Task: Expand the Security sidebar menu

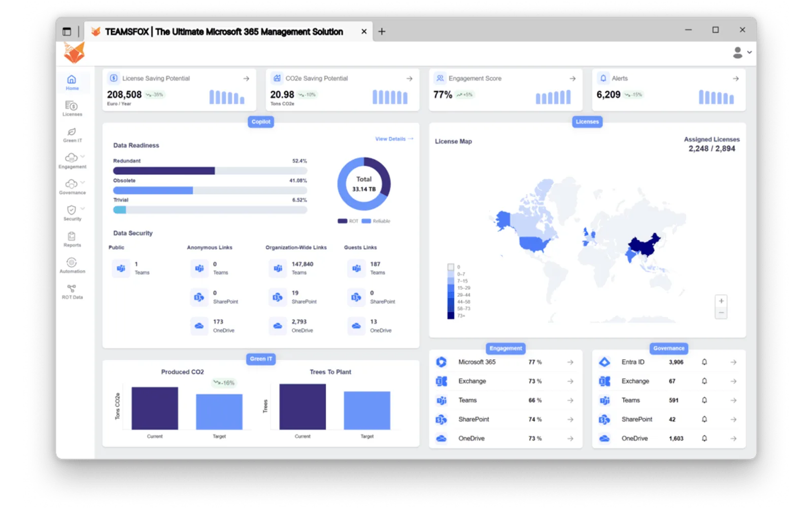Action: pos(83,208)
